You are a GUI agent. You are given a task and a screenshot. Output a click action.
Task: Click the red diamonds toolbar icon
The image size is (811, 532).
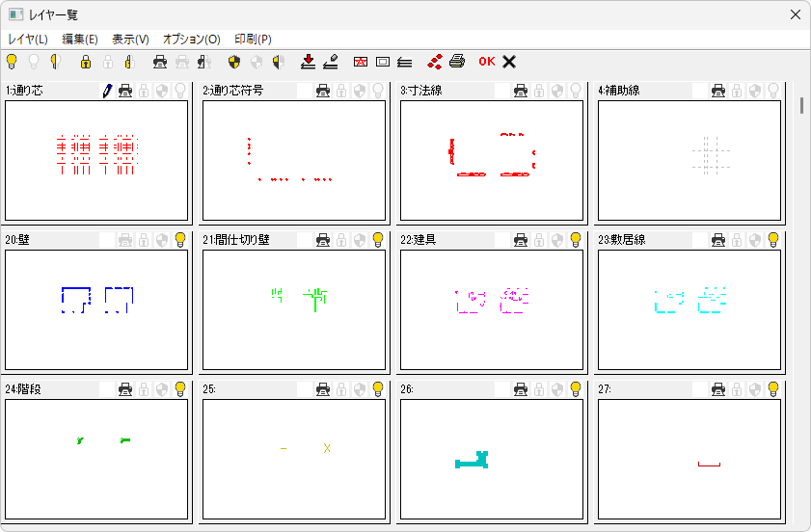(435, 62)
